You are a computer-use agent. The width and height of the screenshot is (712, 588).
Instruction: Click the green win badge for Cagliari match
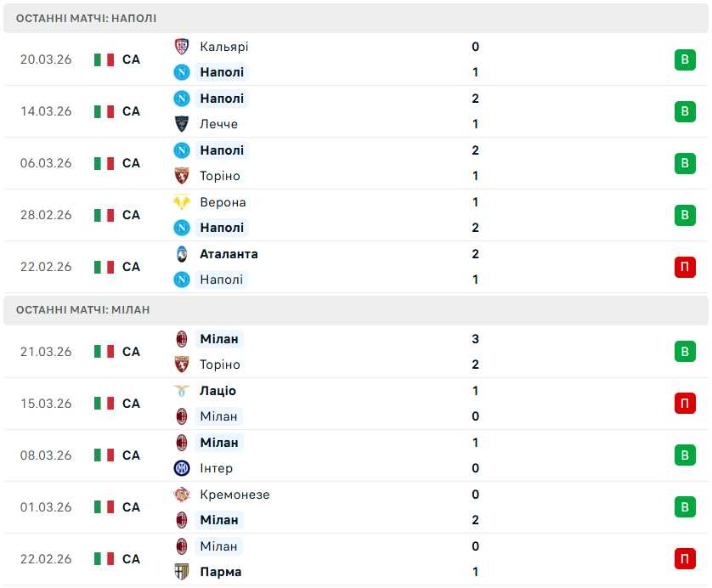pyautogui.click(x=685, y=59)
